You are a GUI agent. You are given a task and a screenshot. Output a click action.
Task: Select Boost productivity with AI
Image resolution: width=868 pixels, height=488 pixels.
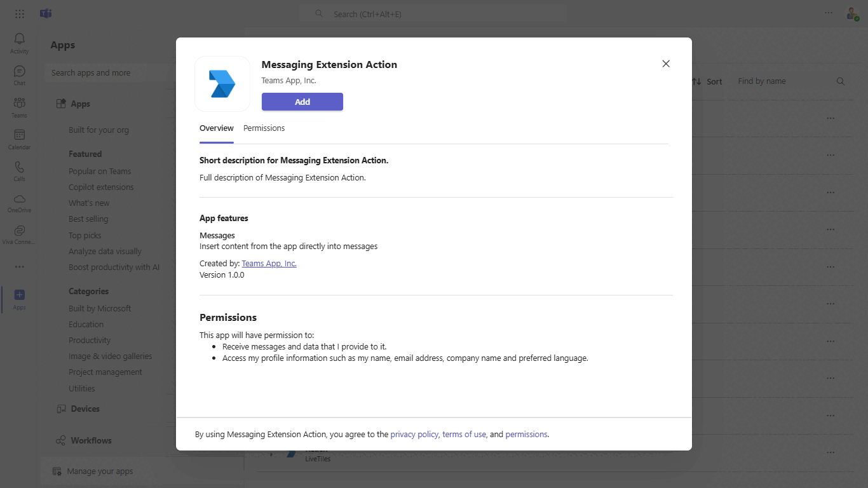pyautogui.click(x=114, y=268)
